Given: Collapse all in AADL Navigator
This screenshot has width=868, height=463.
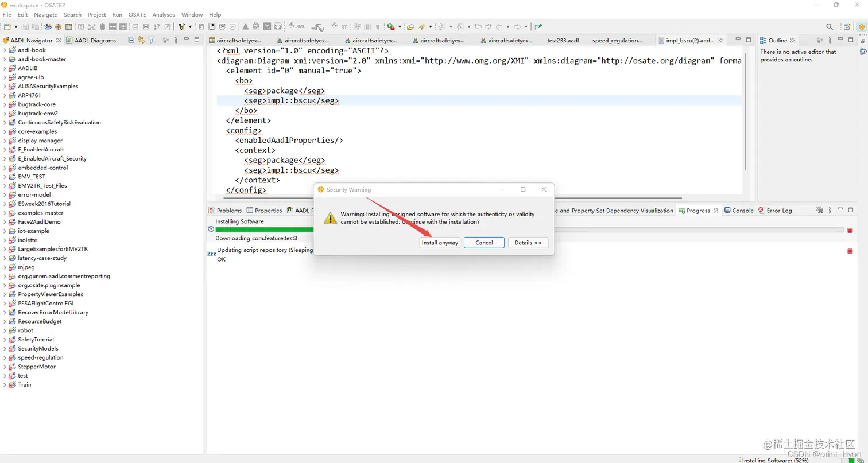Looking at the screenshot, I should click(x=131, y=40).
